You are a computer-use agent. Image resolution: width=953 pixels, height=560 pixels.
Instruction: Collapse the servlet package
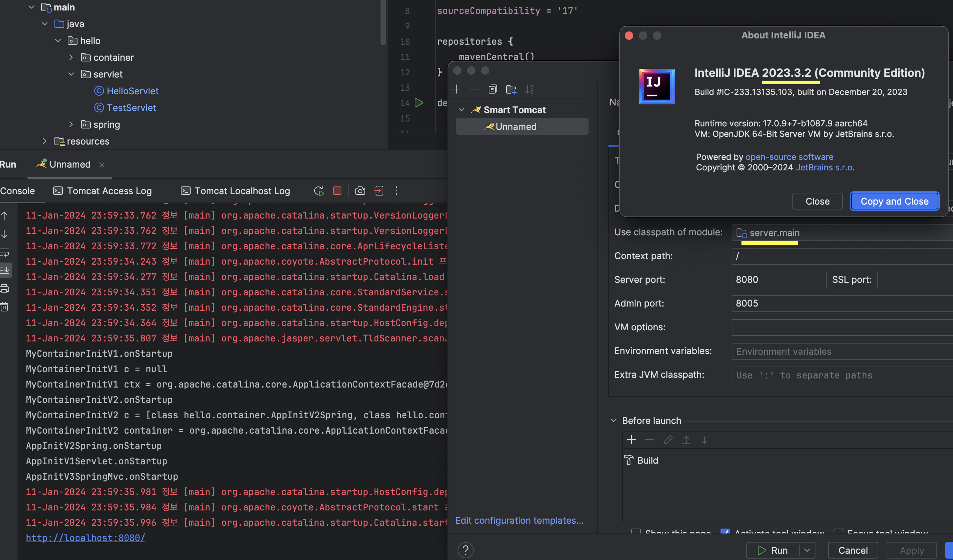pos(71,74)
